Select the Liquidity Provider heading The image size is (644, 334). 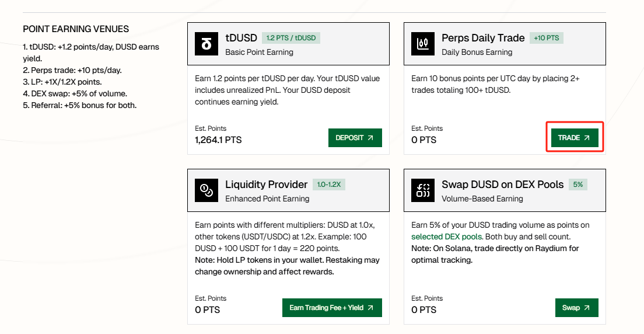tap(266, 185)
